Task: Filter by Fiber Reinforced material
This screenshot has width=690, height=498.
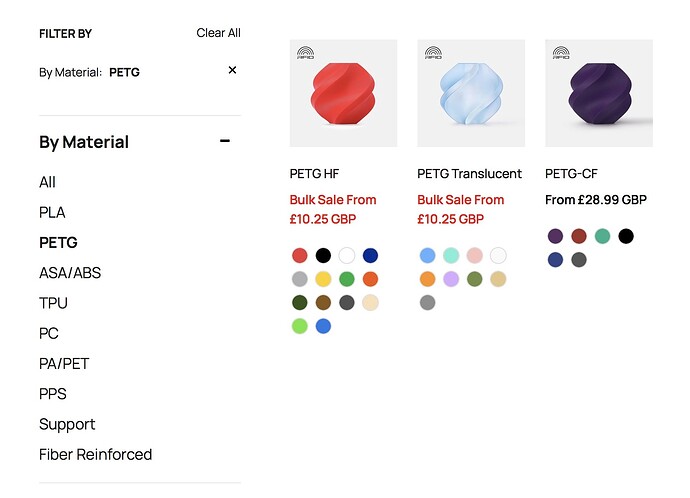Action: click(95, 454)
